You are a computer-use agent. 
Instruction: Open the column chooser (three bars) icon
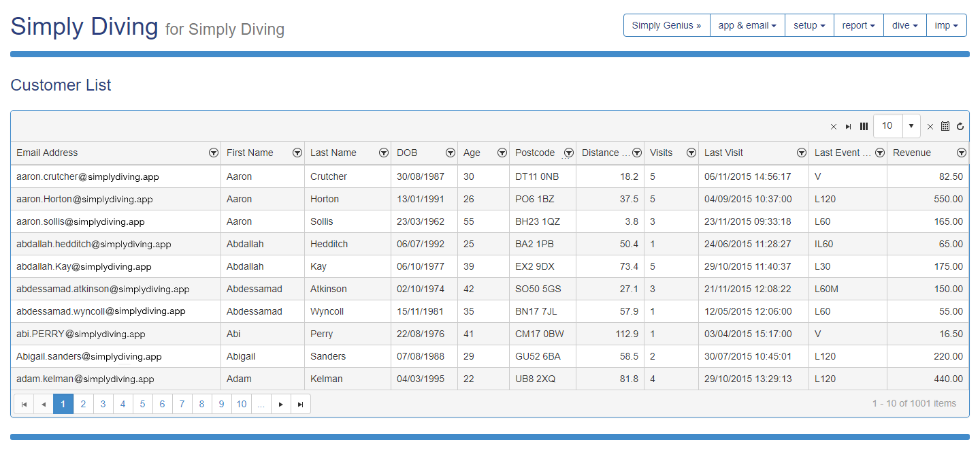(864, 127)
